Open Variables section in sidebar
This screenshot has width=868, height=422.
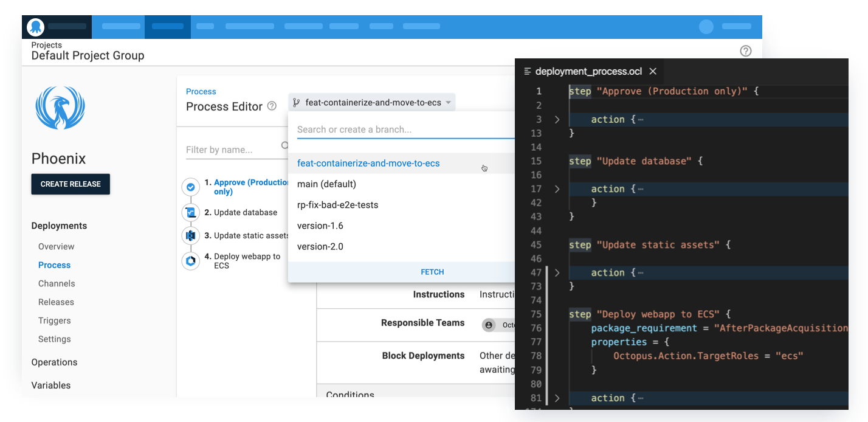pos(51,386)
